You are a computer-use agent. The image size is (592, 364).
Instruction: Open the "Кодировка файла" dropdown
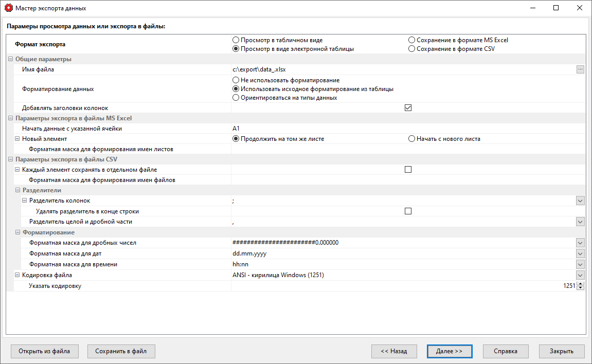580,275
